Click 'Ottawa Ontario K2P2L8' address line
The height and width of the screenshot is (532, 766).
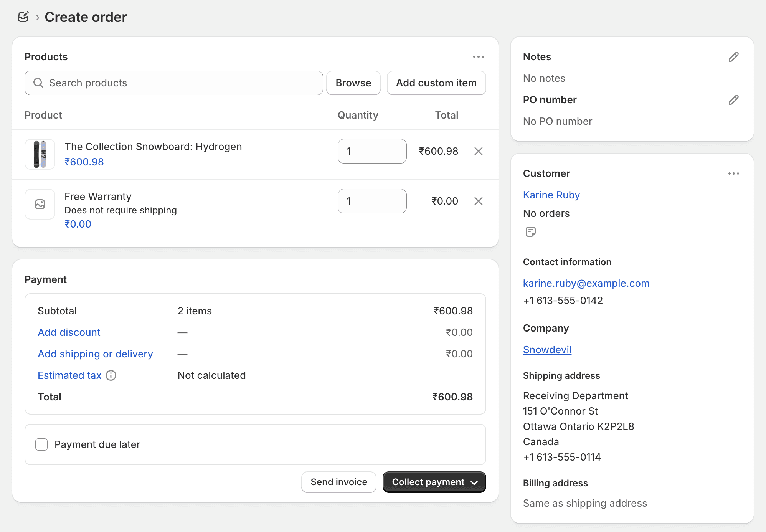(x=578, y=426)
